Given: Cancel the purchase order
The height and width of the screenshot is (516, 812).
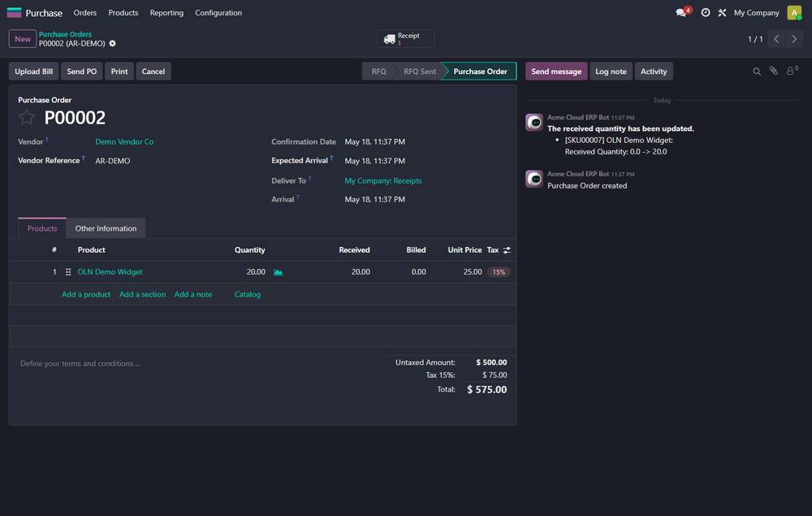Looking at the screenshot, I should tap(153, 72).
